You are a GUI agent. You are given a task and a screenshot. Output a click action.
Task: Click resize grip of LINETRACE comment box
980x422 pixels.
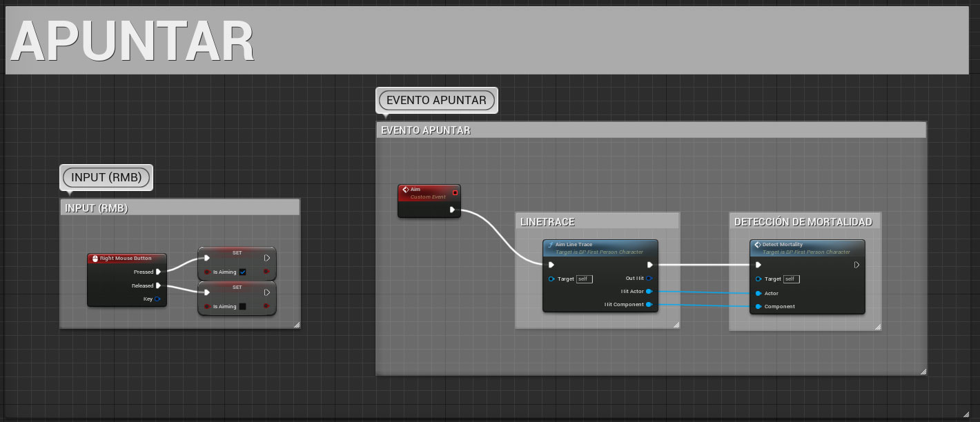point(676,325)
